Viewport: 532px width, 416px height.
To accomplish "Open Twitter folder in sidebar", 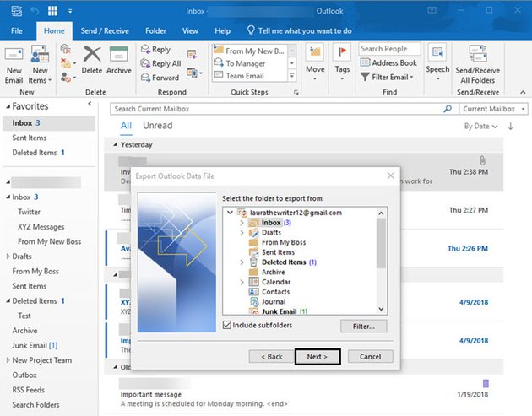I will [30, 212].
